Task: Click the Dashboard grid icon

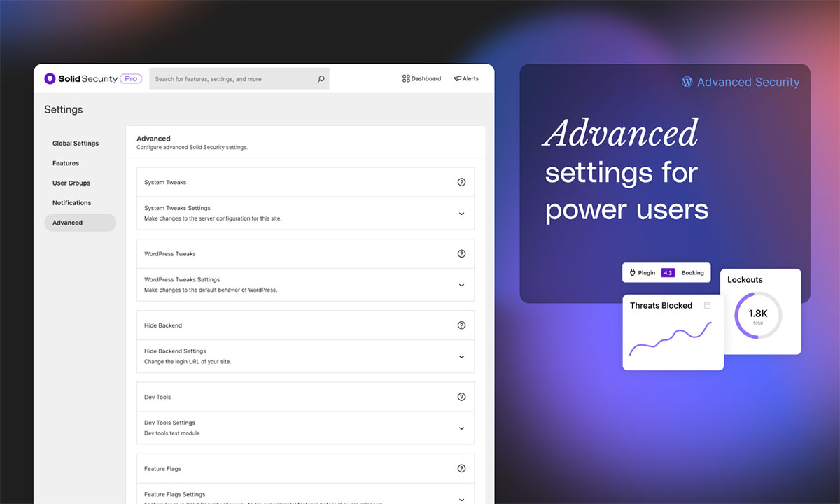Action: [x=406, y=79]
